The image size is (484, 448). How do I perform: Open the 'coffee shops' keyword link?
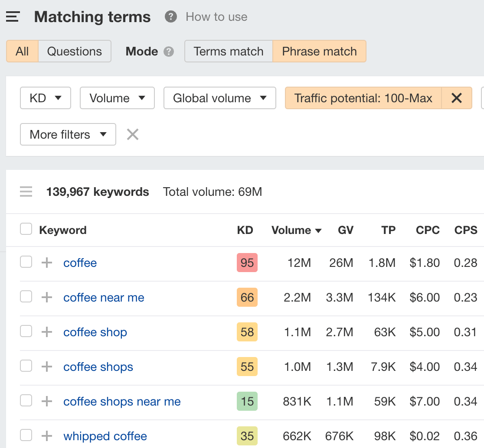click(x=98, y=367)
